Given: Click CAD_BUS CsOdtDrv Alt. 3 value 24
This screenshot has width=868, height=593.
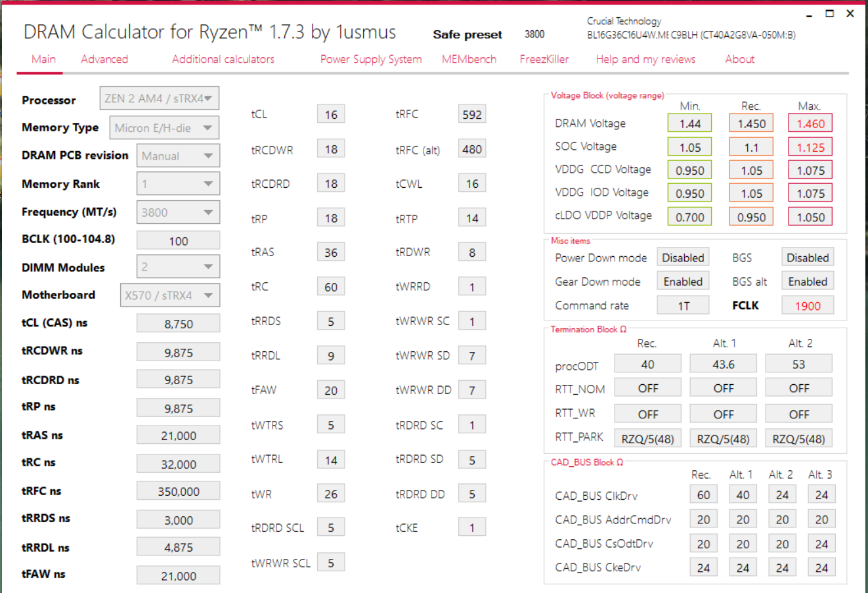Looking at the screenshot, I should pos(821,544).
